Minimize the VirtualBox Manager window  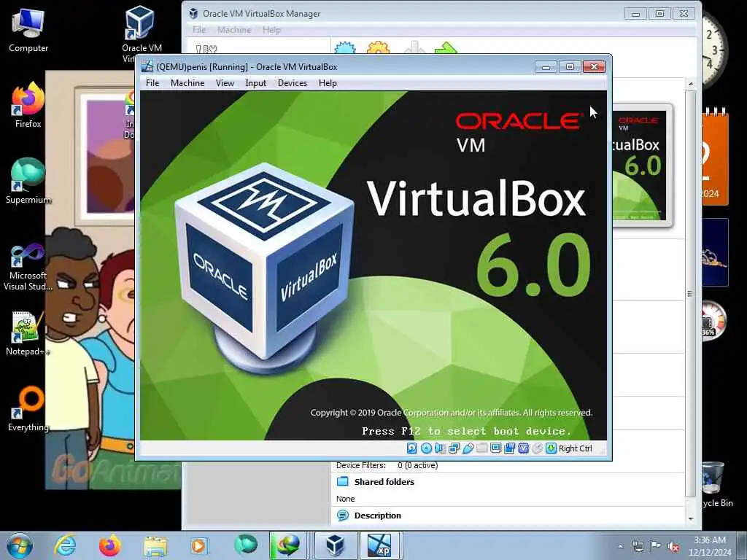[x=635, y=14]
